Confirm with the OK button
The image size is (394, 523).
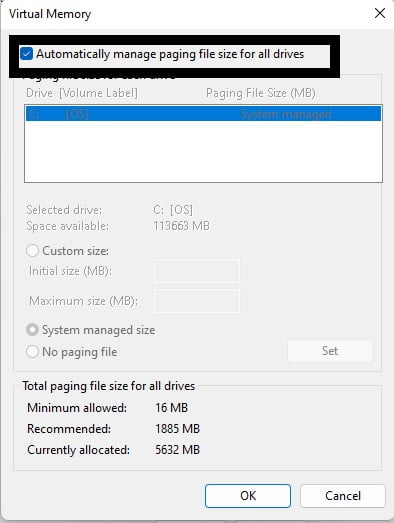[x=248, y=496]
